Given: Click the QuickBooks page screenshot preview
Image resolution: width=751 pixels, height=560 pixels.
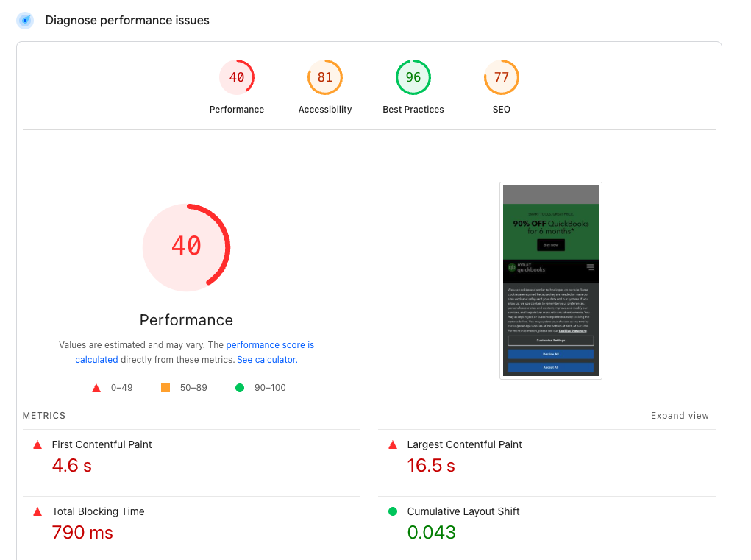Looking at the screenshot, I should click(x=550, y=280).
